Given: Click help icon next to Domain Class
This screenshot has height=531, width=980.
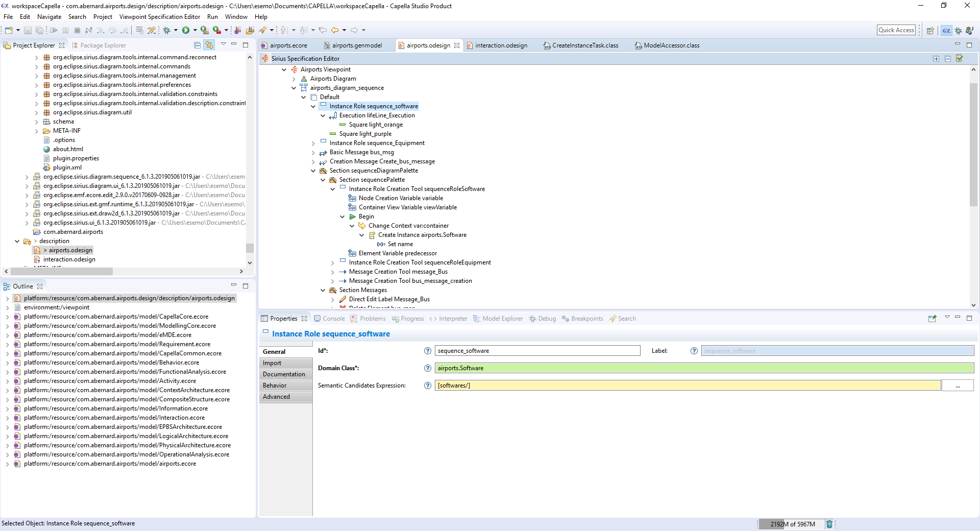Looking at the screenshot, I should tap(428, 368).
